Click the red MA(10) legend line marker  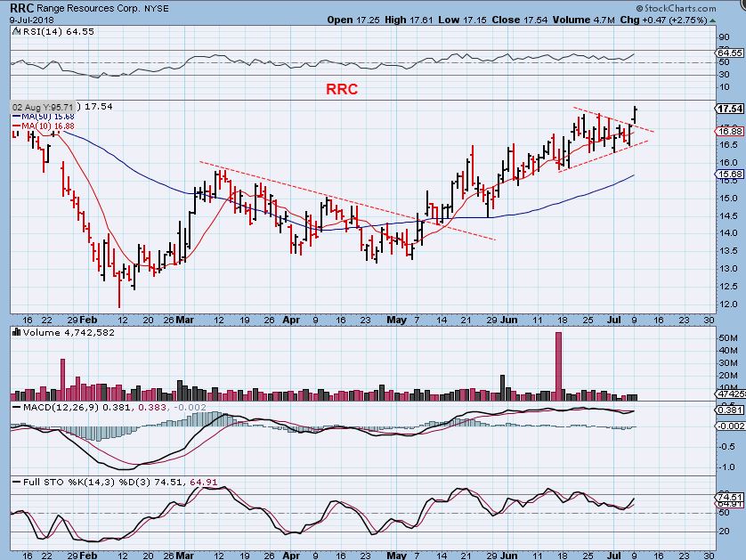coord(17,126)
